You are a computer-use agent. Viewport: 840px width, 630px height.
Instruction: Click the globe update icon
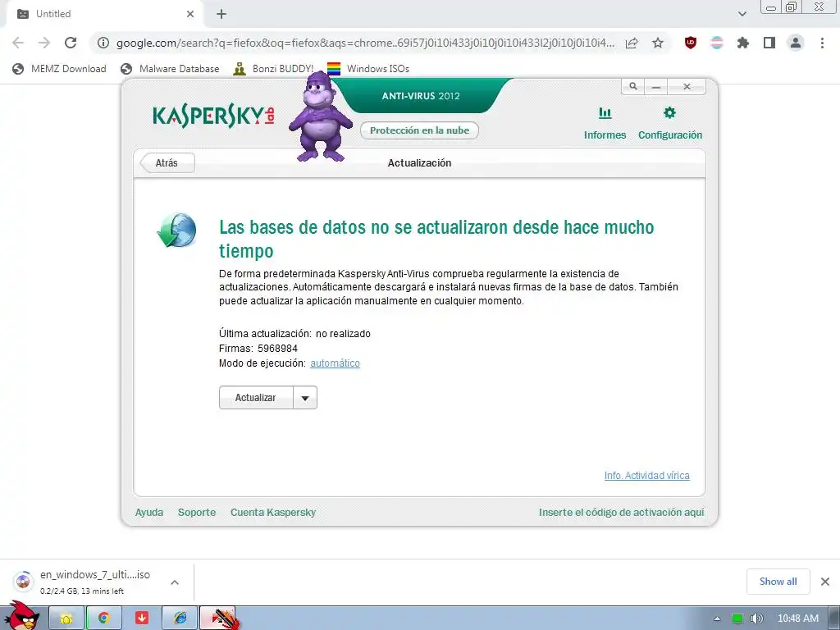(x=177, y=231)
